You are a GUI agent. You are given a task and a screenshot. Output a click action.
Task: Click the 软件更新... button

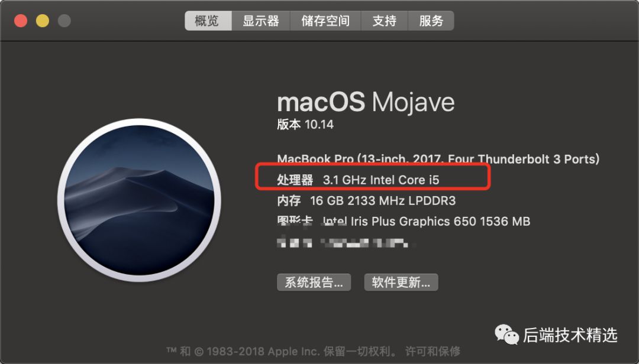(x=401, y=282)
